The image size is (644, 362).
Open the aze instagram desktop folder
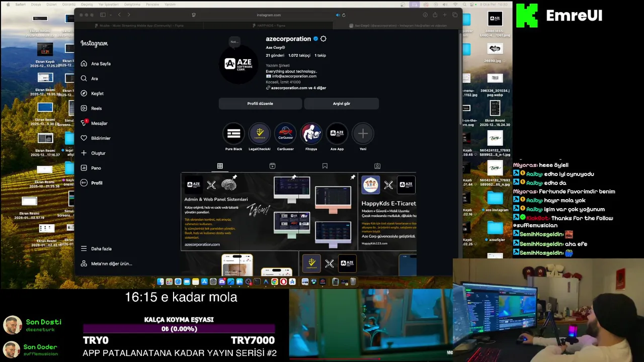[496, 201]
